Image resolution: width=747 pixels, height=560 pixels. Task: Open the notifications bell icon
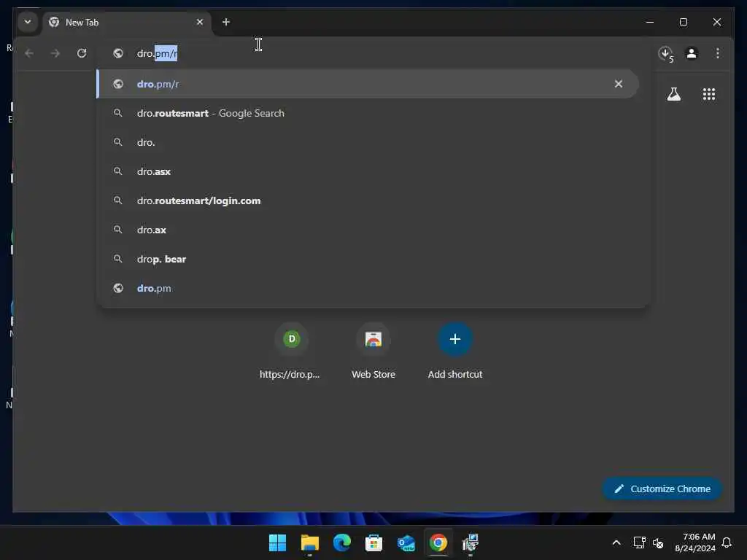point(727,542)
